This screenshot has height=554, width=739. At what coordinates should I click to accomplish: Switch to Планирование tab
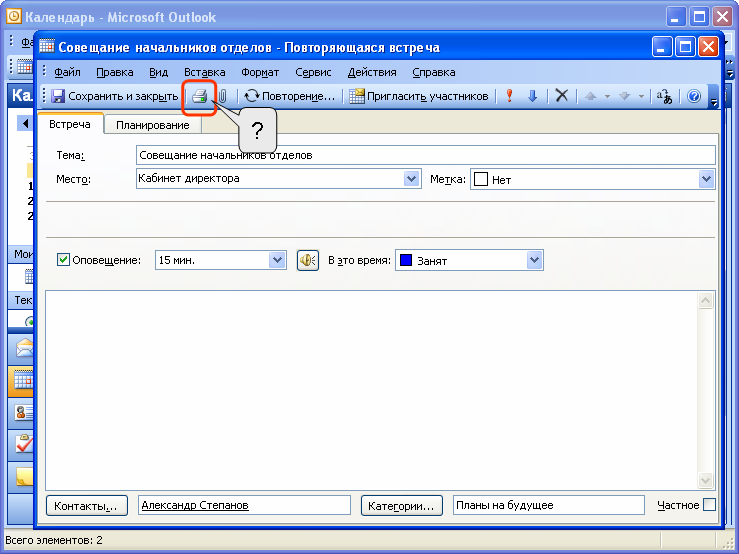coord(153,125)
